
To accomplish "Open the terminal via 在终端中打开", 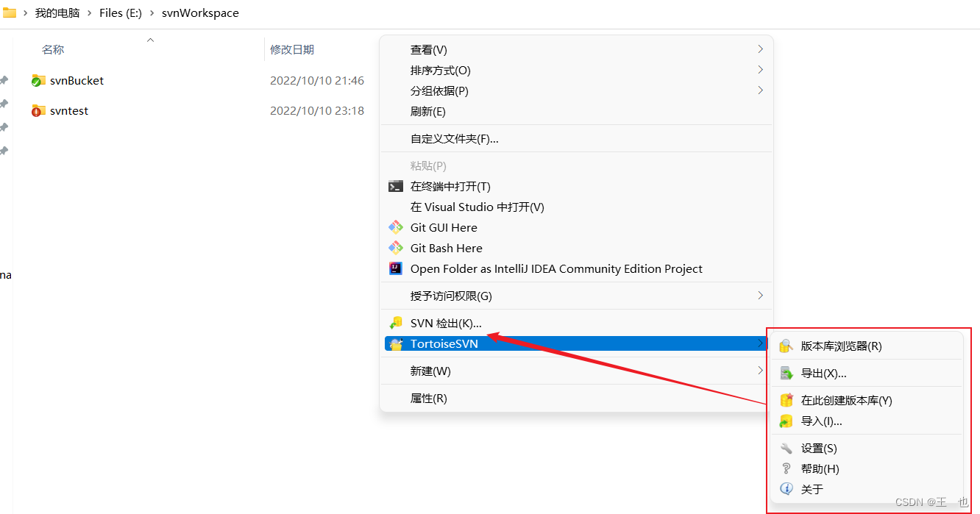I will point(464,186).
